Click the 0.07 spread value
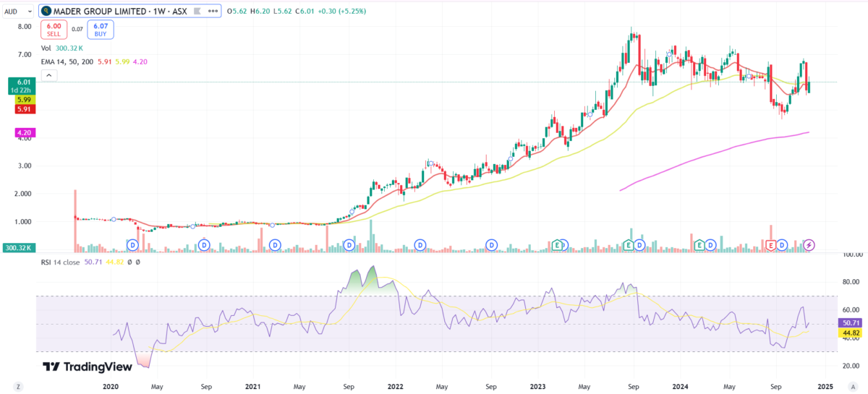Image resolution: width=868 pixels, height=394 pixels. pyautogui.click(x=77, y=30)
